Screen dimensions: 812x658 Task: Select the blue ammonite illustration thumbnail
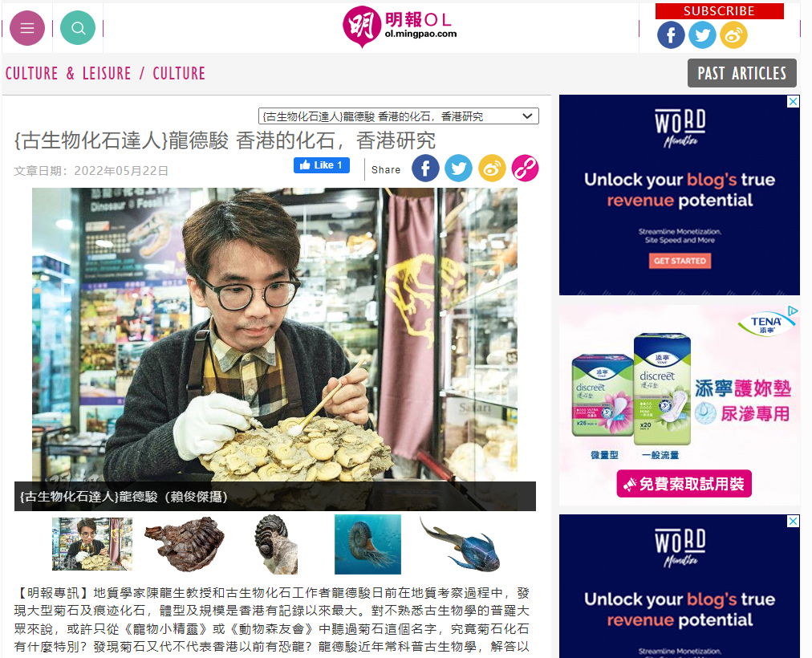tap(367, 544)
